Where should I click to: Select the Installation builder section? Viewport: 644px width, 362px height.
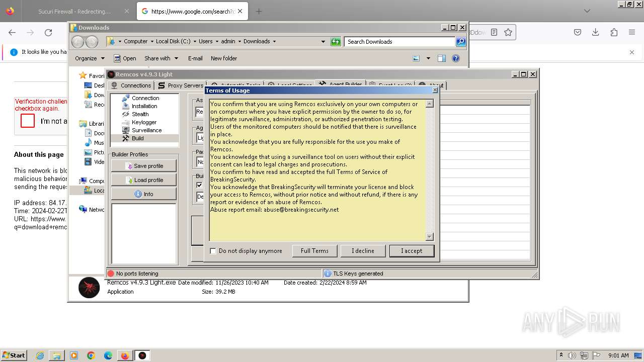[x=144, y=106]
